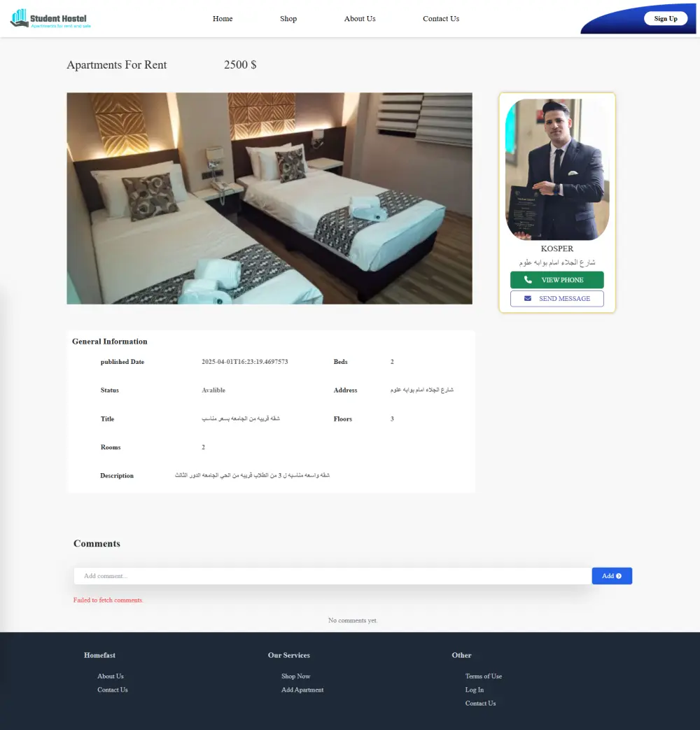Open the Shop navigation item
Viewport: 700px width, 730px height.
(x=288, y=19)
